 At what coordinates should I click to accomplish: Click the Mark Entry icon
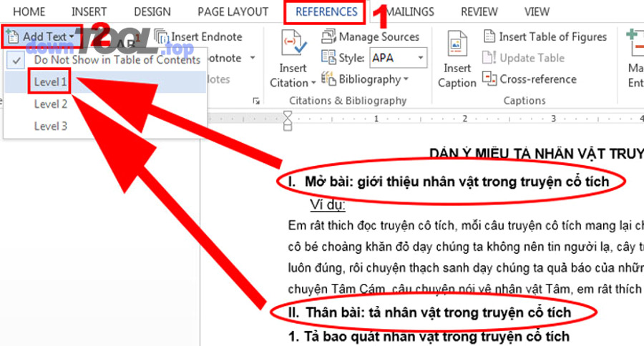635,44
